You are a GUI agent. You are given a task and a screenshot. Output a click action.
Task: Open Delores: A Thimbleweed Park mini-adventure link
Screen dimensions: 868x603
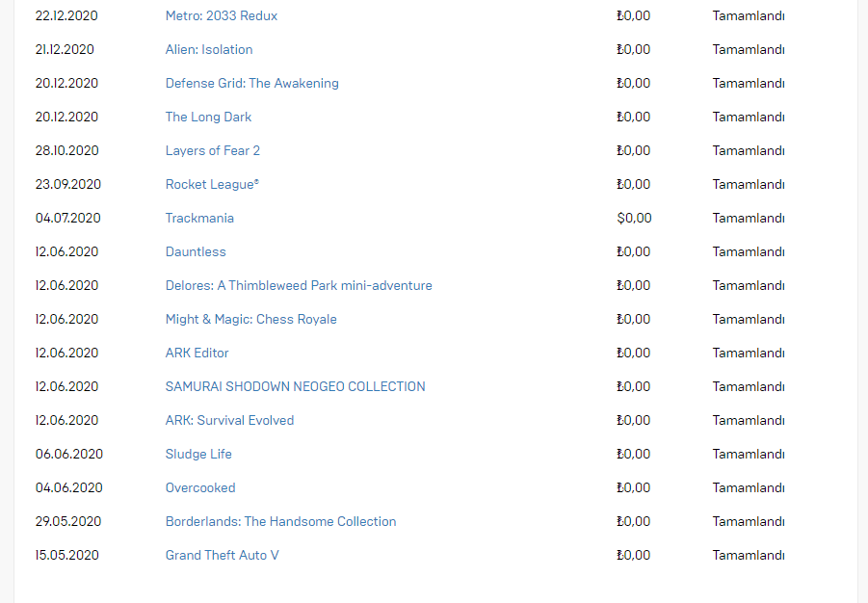coord(299,286)
